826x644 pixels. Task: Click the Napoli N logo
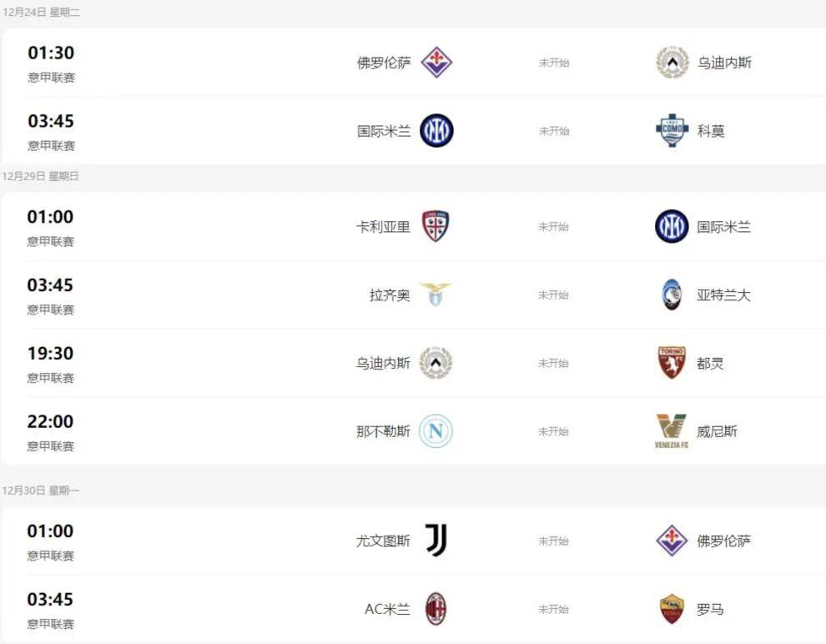pos(436,431)
